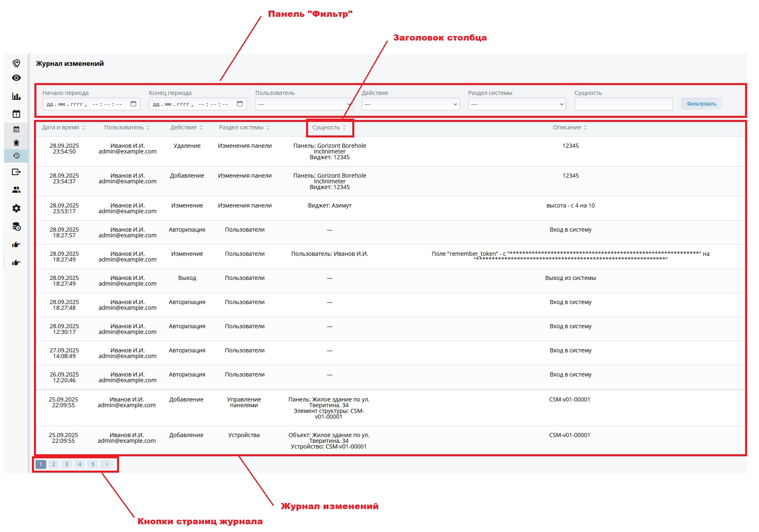
Task: Expand the Раздел системы filter dropdown
Action: [x=517, y=104]
